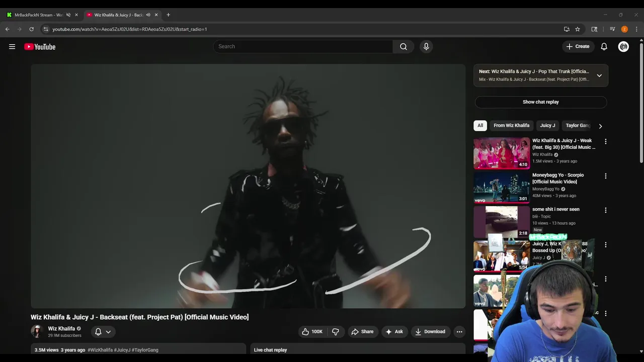Click the YouTube search input field
The height and width of the screenshot is (362, 644).
click(x=303, y=46)
